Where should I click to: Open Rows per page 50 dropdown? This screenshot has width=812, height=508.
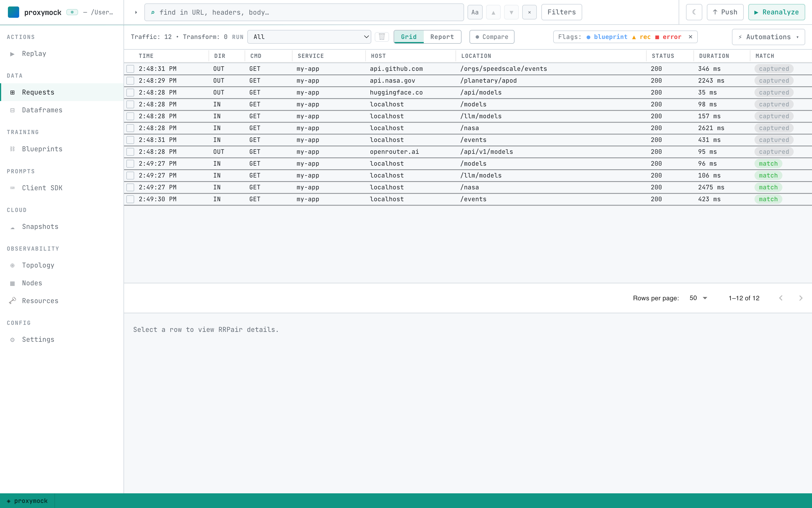699,298
